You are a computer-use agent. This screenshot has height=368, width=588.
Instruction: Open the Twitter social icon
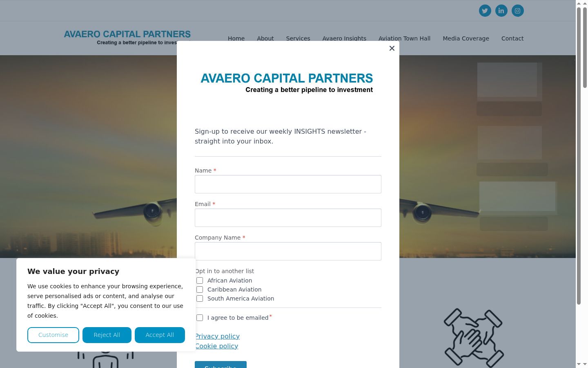click(x=485, y=11)
